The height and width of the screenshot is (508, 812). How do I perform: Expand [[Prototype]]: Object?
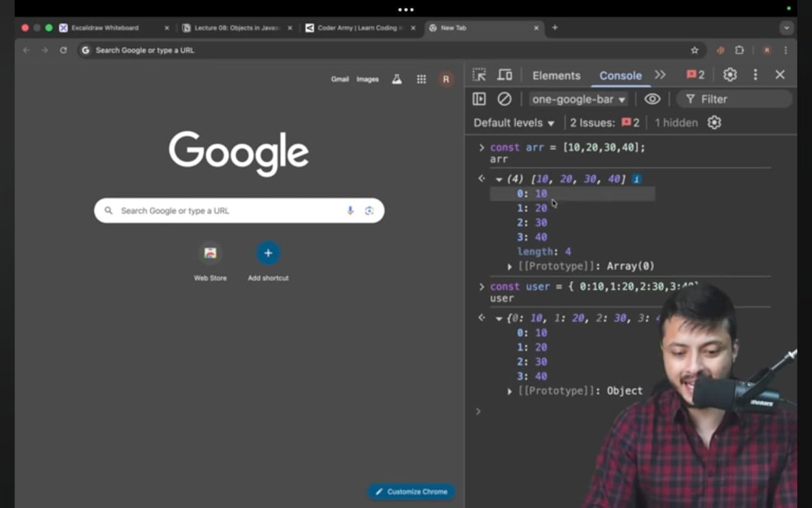click(510, 391)
